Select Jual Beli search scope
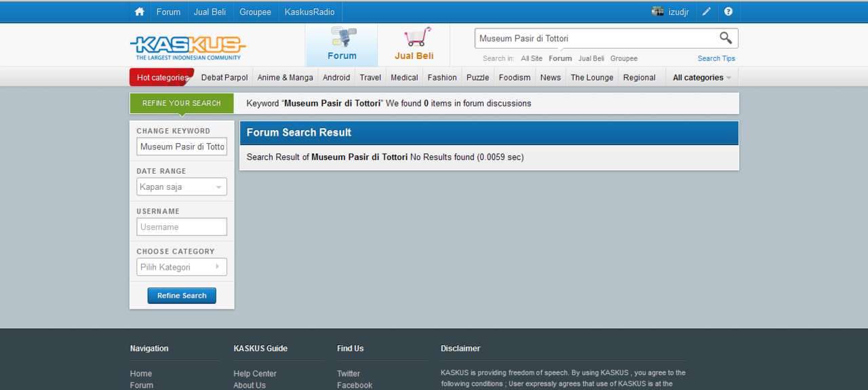 point(591,58)
